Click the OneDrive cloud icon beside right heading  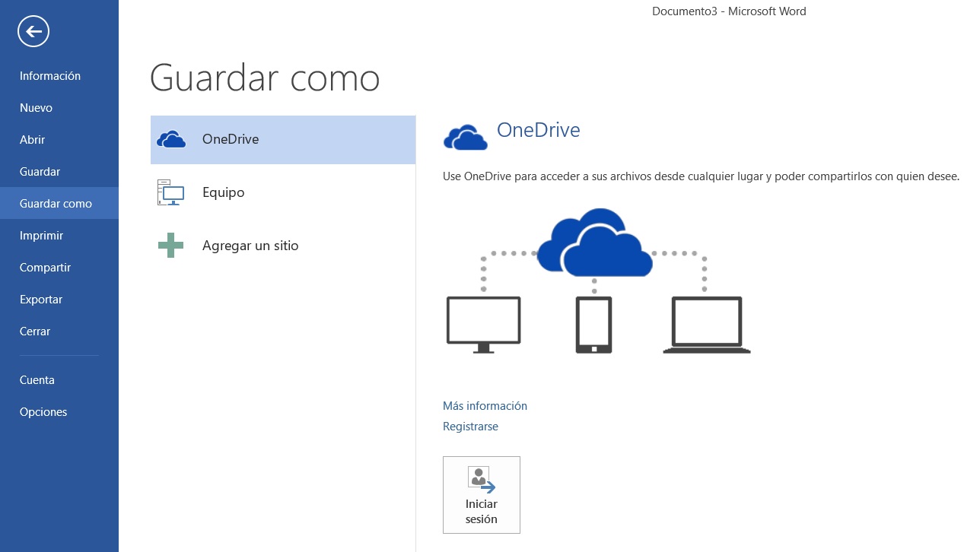[465, 138]
